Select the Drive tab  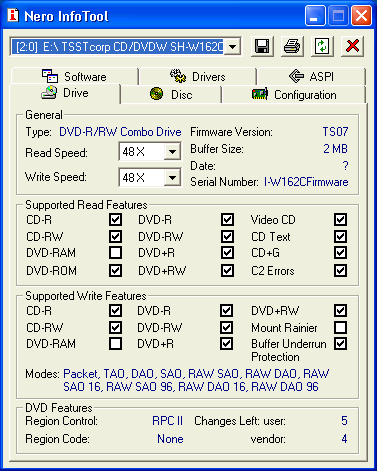[65, 93]
